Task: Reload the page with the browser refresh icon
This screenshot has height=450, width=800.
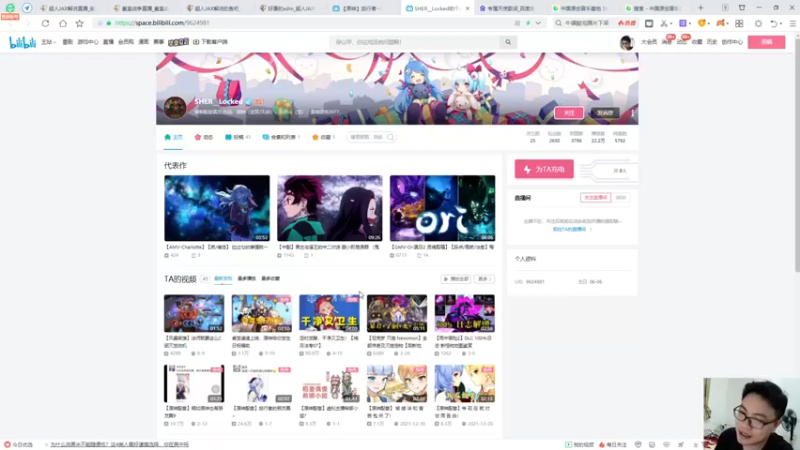Action: point(45,23)
